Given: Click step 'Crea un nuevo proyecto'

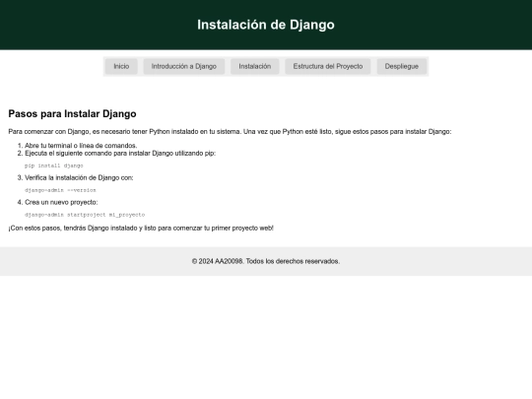Looking at the screenshot, I should pos(61,202).
